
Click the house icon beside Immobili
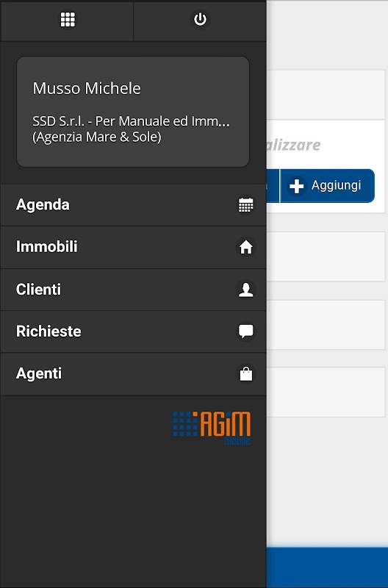point(246,247)
